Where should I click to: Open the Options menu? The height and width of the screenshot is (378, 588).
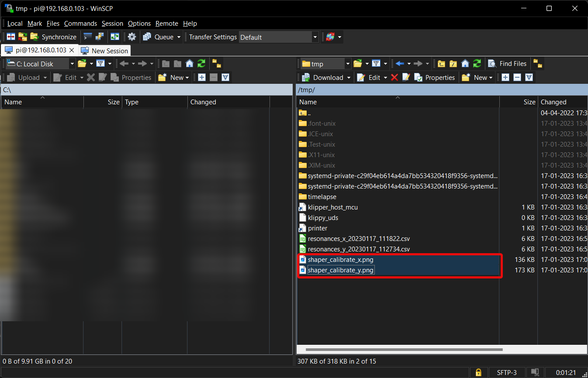point(139,24)
